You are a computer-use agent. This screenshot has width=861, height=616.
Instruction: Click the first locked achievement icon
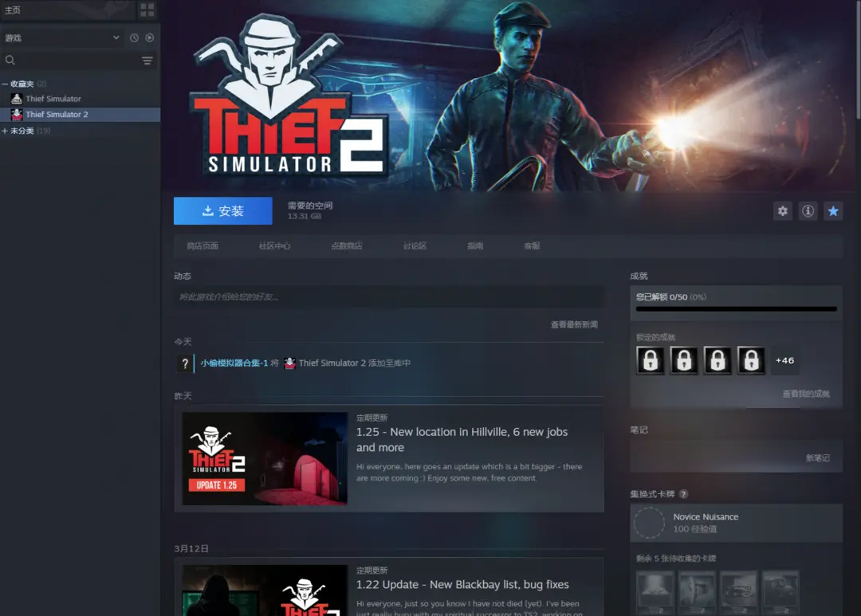[x=651, y=361]
